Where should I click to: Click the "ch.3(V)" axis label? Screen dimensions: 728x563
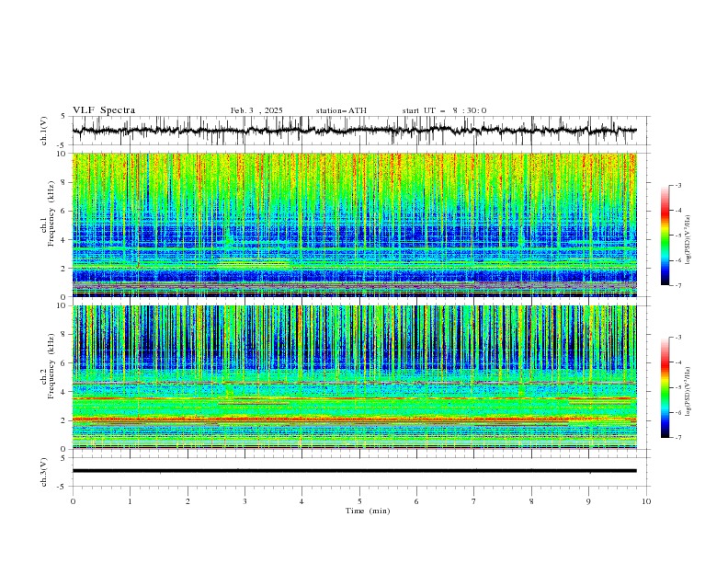pyautogui.click(x=44, y=472)
